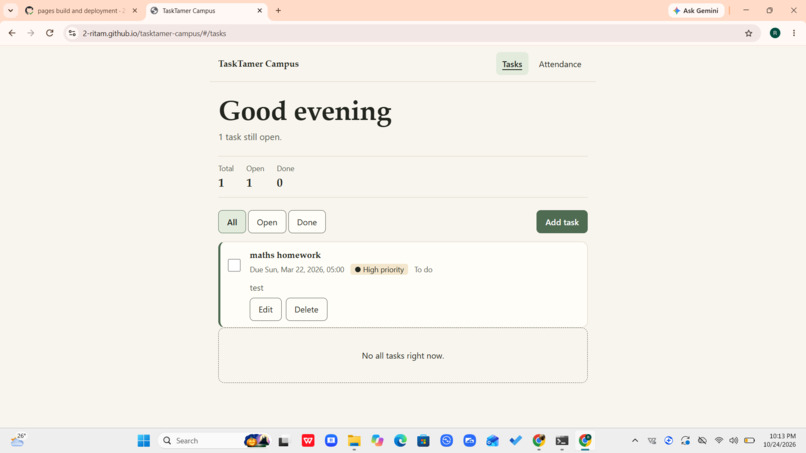Open a new browser tab

click(278, 10)
